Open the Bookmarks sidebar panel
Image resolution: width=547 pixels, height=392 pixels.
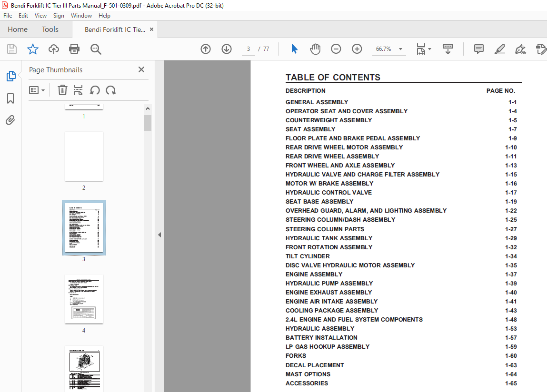click(x=10, y=98)
